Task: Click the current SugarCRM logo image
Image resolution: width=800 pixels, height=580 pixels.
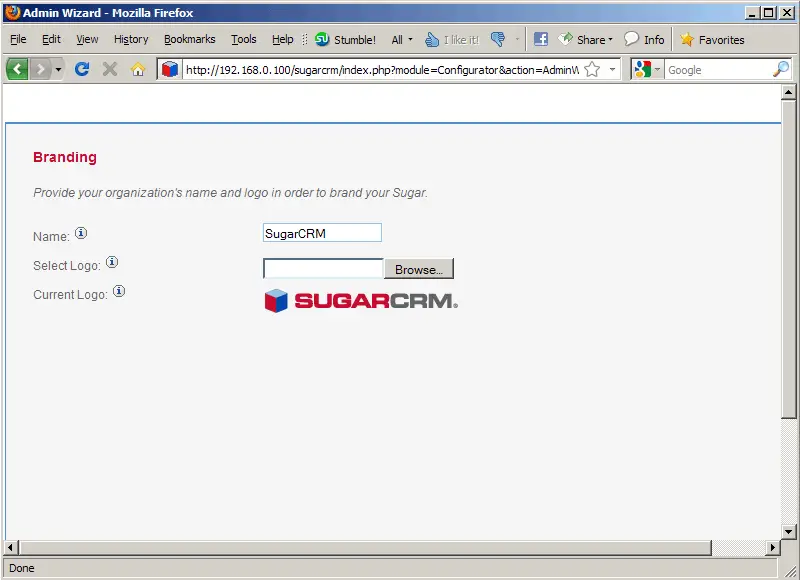Action: tap(361, 301)
